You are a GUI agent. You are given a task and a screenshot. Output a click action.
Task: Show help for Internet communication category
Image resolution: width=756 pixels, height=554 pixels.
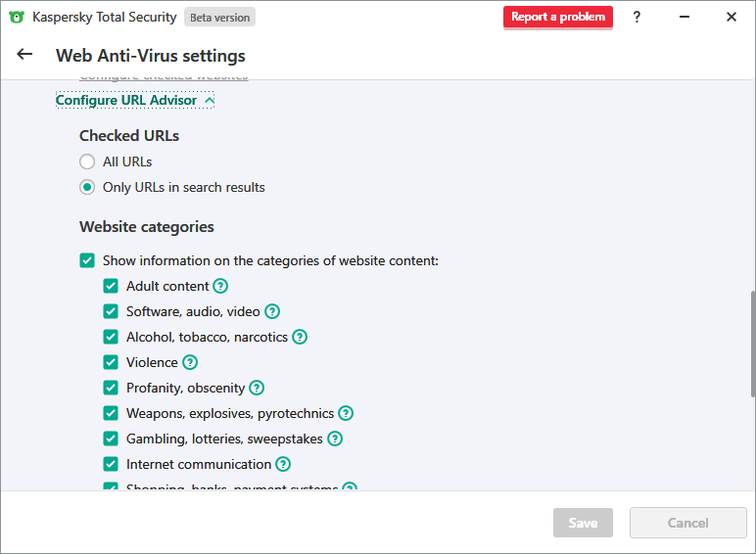coord(283,465)
